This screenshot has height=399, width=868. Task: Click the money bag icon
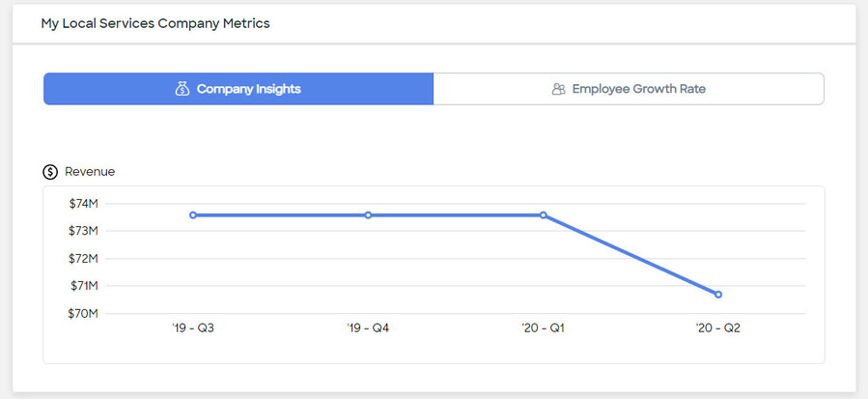(x=182, y=89)
